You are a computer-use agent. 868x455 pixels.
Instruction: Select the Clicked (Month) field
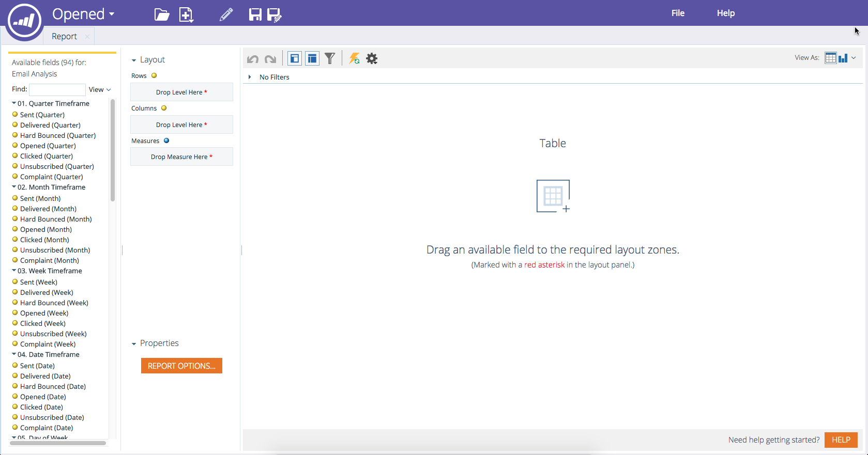[44, 240]
